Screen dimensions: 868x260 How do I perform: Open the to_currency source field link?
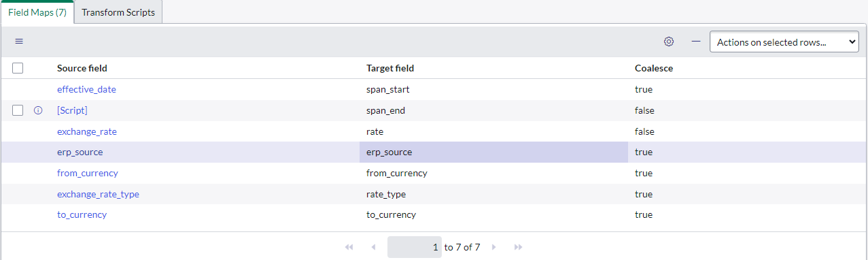[82, 214]
